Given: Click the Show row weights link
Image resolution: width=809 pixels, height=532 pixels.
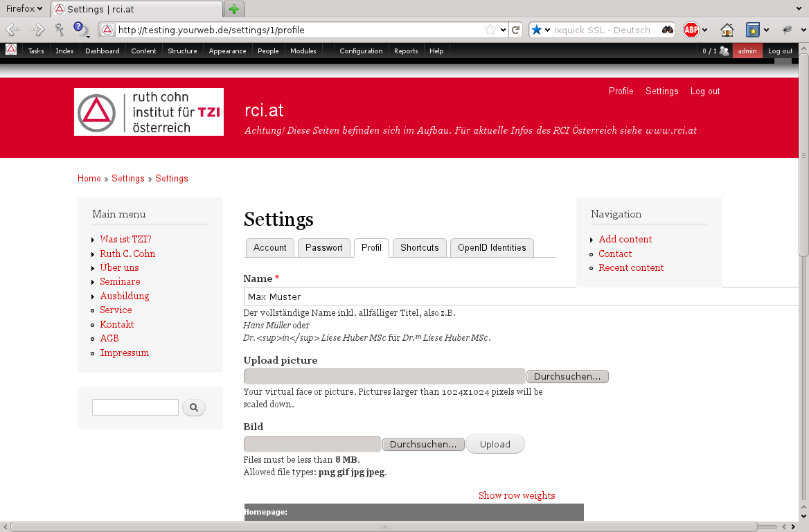Looking at the screenshot, I should (x=517, y=495).
